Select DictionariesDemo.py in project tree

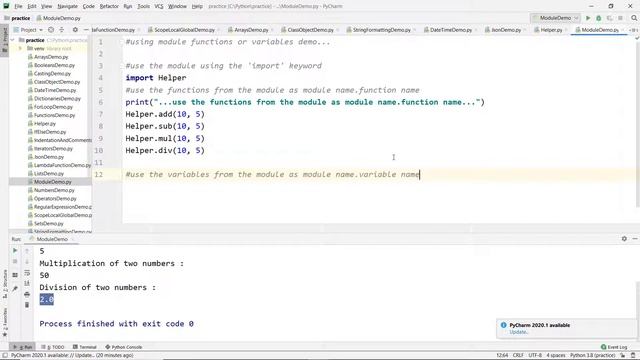click(x=57, y=98)
